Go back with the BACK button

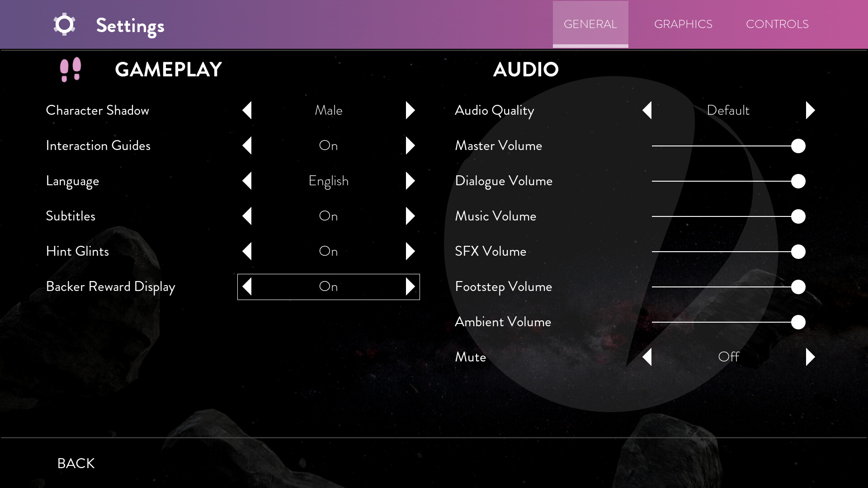point(76,463)
